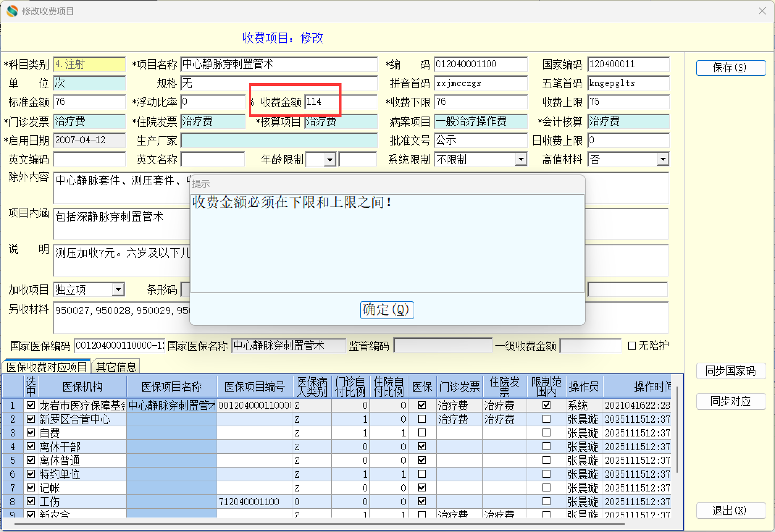Toggle 限制范围内 checkbox in 新罗区合管中心 row

pyautogui.click(x=546, y=419)
